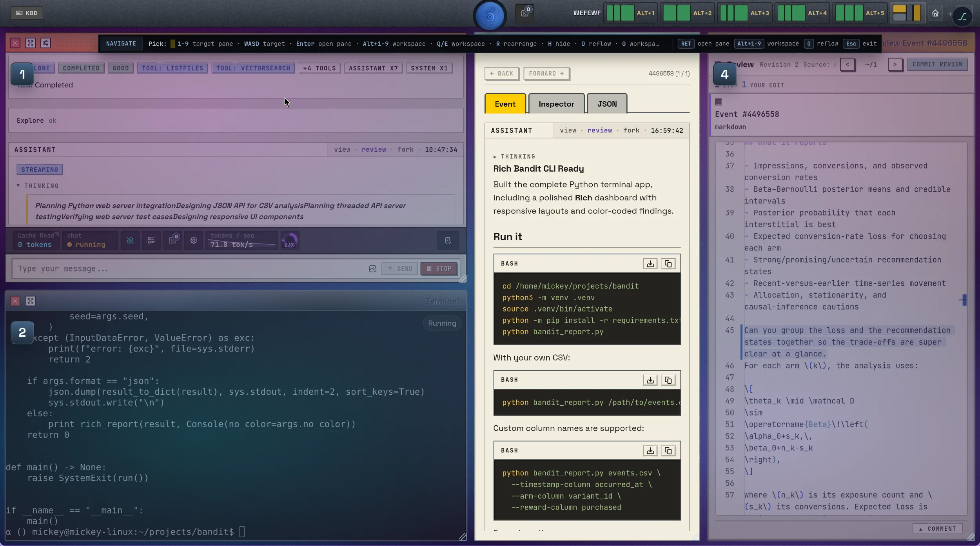This screenshot has height=546, width=980.
Task: Expand the COMMENT panel
Action: point(938,529)
